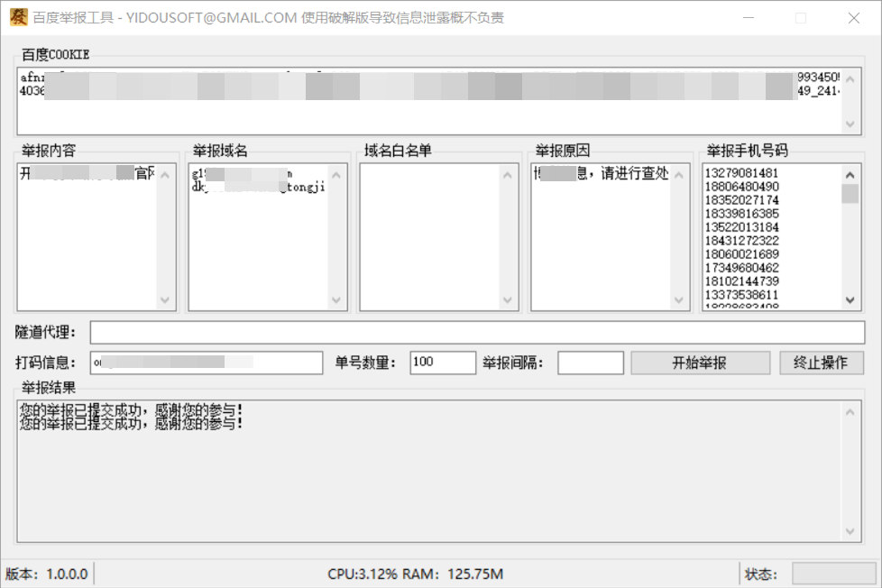Focus the 隧道代理 input field
Viewport: 882px width, 588px height.
click(x=477, y=332)
